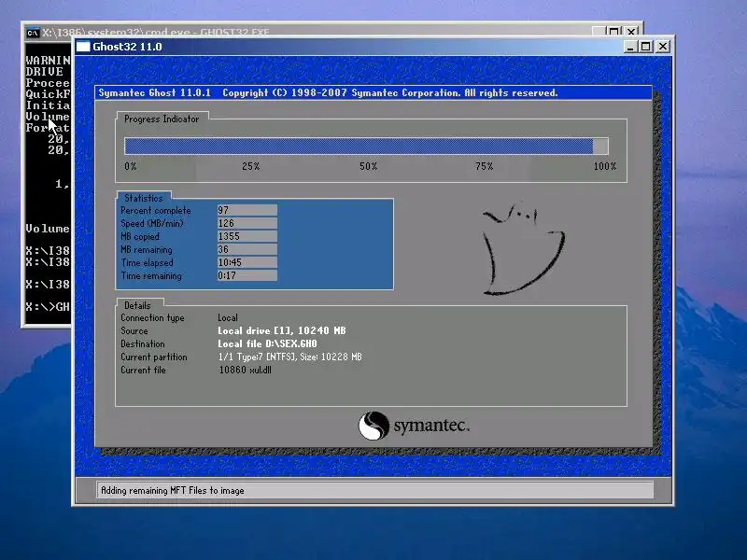
Task: Click 'Adding remaining MFT Files to image' status
Action: (173, 491)
